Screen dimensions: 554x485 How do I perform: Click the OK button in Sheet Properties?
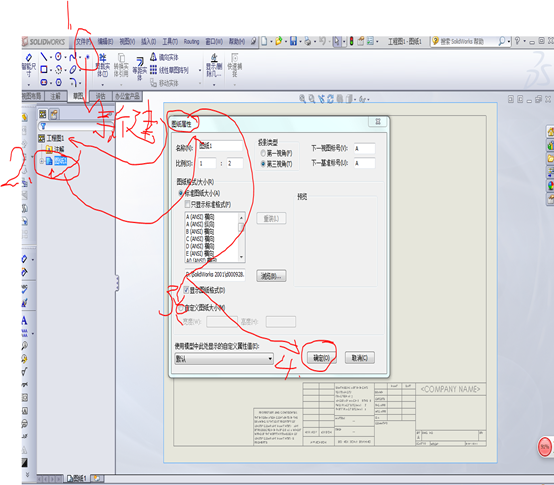tap(321, 358)
